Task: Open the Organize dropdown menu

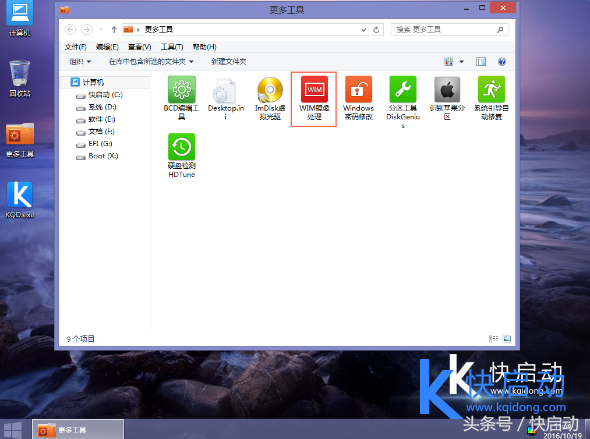Action: point(80,61)
